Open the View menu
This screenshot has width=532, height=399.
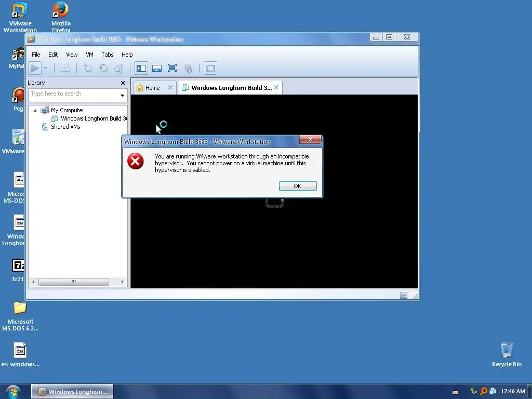click(x=72, y=55)
